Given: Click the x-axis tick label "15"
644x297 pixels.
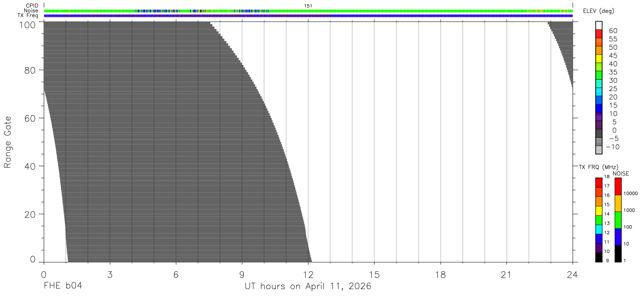Looking at the screenshot, I should 374,274.
